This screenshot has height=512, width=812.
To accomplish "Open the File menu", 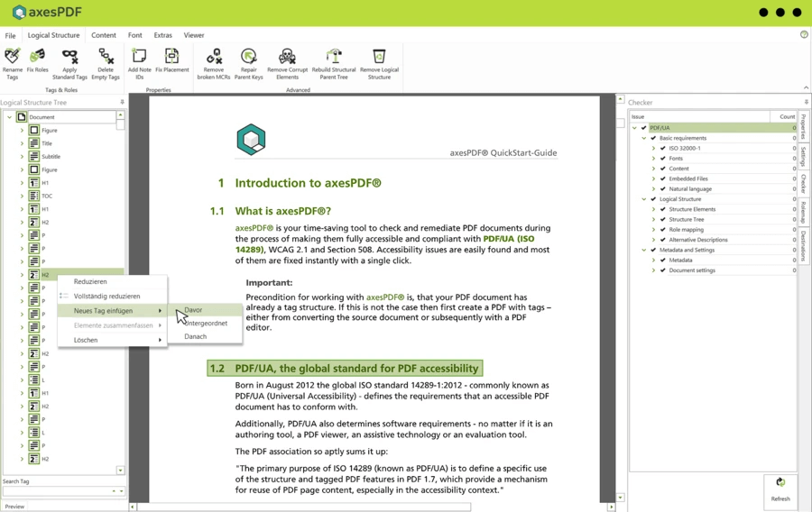I will tap(10, 36).
